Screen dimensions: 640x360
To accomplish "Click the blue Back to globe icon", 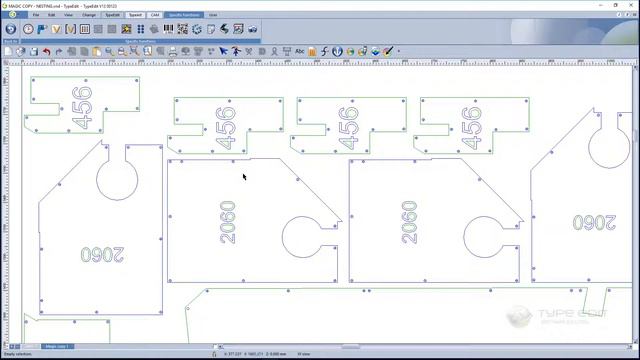I will 11,29.
